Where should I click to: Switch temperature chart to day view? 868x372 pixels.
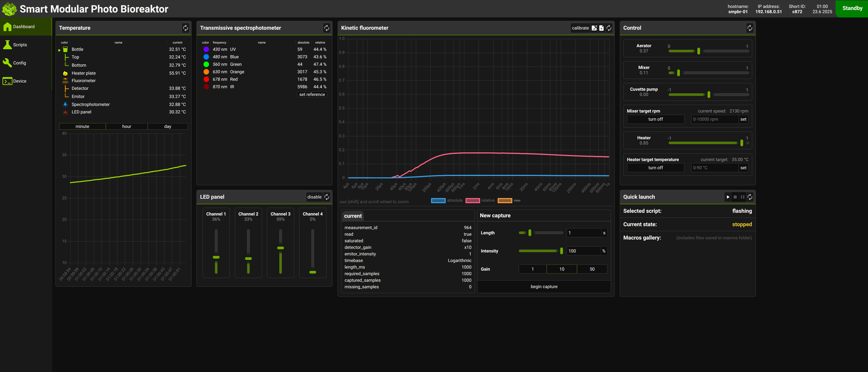click(167, 127)
